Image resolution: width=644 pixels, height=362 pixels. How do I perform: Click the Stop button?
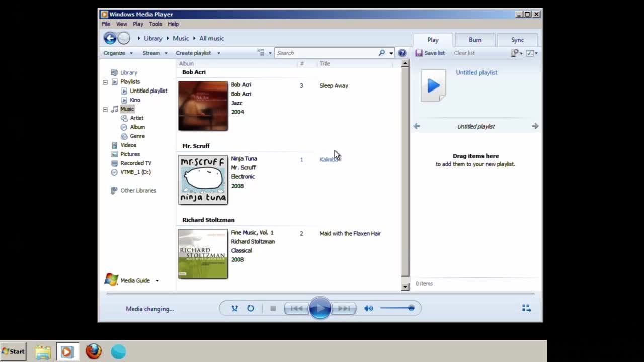pyautogui.click(x=273, y=308)
